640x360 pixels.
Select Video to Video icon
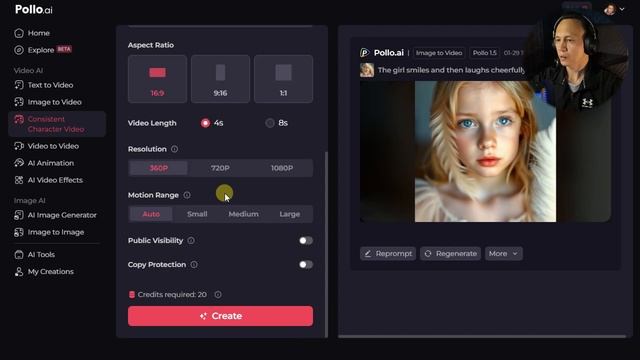pyautogui.click(x=19, y=146)
